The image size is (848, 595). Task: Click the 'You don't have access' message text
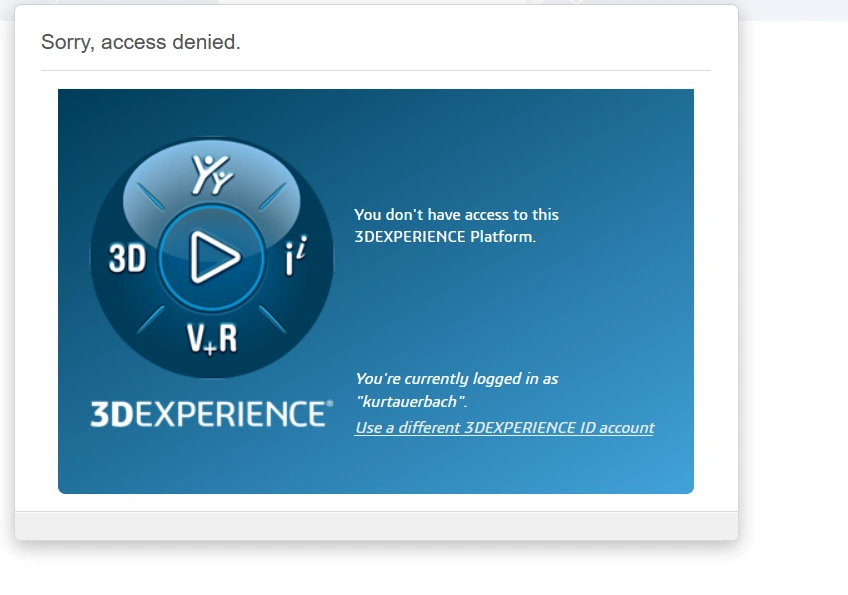click(456, 226)
